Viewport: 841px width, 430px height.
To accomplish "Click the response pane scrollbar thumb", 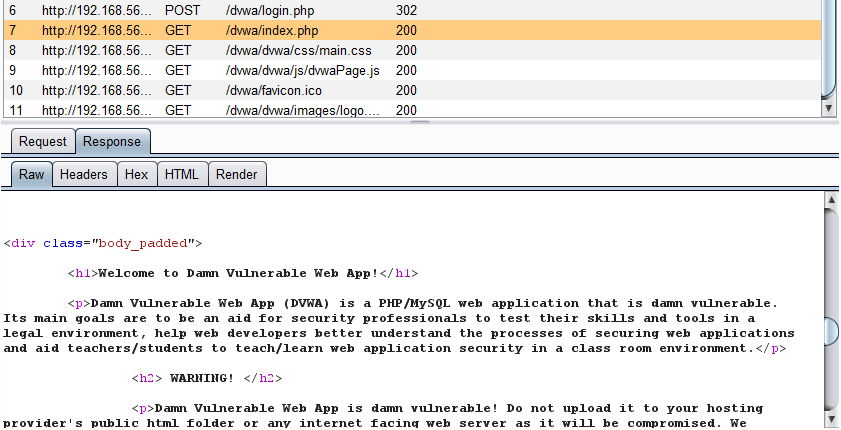I will (831, 332).
